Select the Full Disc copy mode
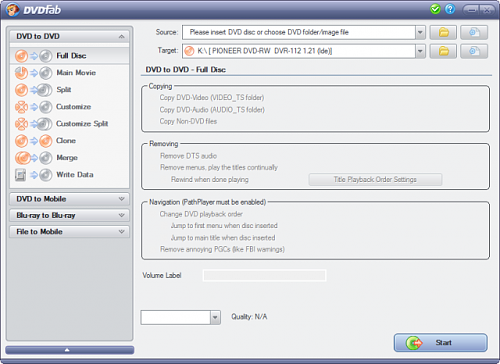Image resolution: width=500 pixels, height=364 pixels. [70, 56]
